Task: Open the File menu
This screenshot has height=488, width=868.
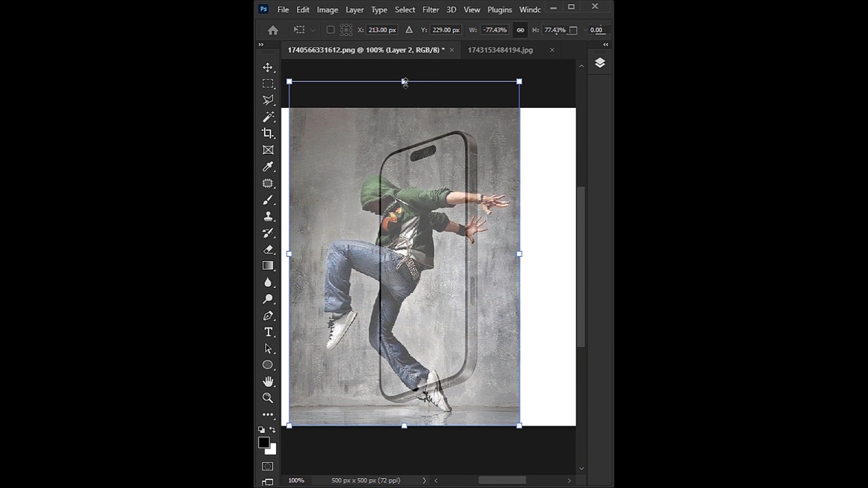Action: pos(283,9)
